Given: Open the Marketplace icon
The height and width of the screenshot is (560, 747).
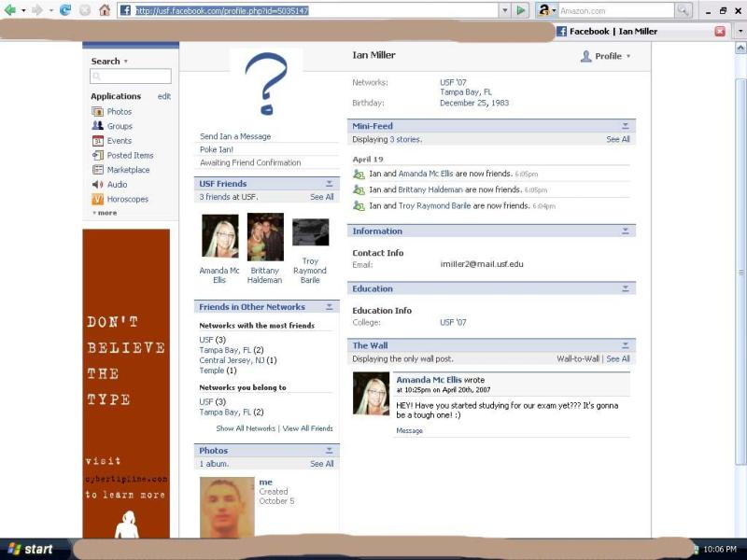Looking at the screenshot, I should (x=98, y=170).
